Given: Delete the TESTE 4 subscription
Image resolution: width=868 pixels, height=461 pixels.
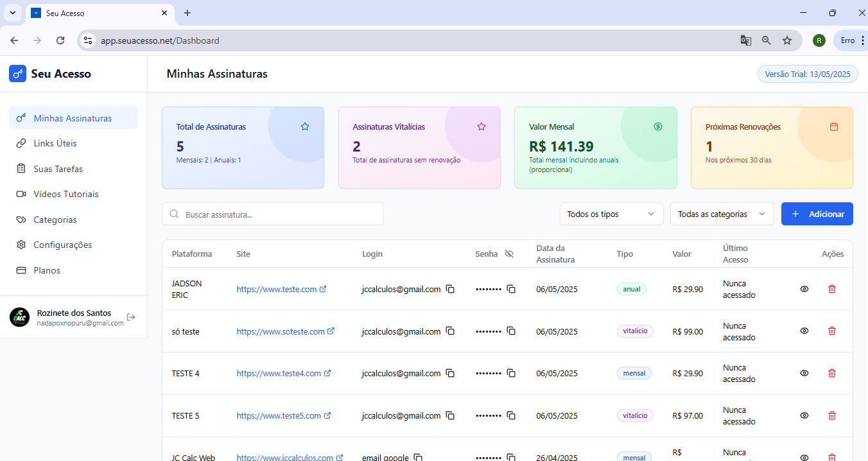Looking at the screenshot, I should pos(832,373).
